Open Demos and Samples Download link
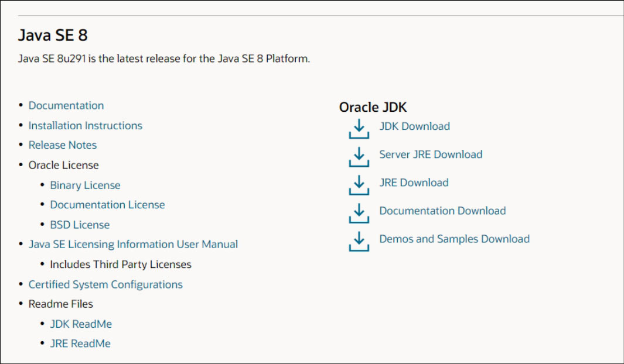The height and width of the screenshot is (364, 624). coord(454,239)
